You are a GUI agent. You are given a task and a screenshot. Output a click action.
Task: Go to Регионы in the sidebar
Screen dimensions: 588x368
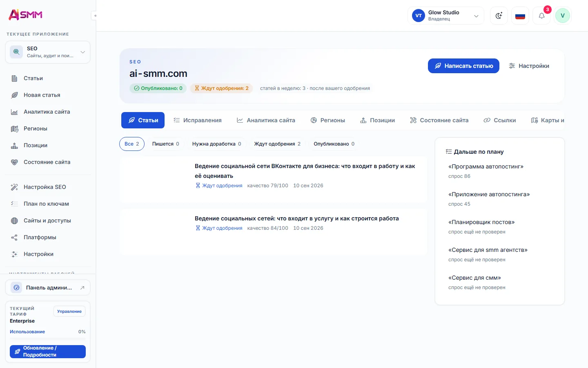click(x=48, y=128)
